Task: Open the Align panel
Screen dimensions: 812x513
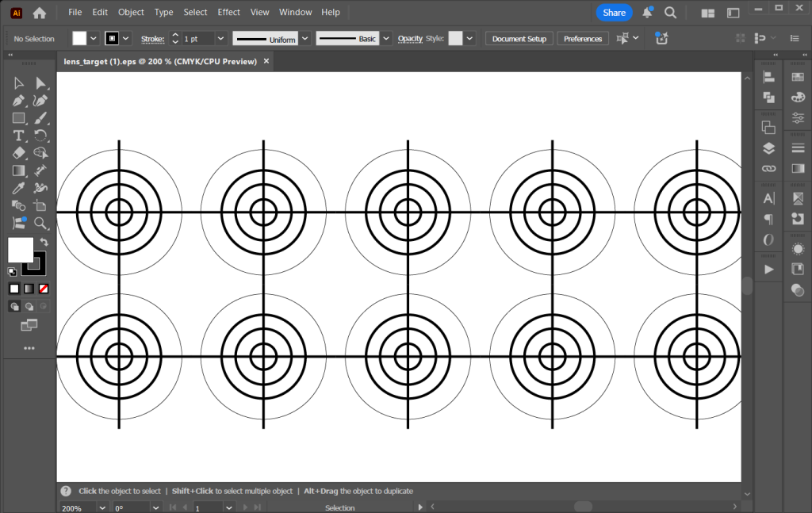Action: coord(767,75)
